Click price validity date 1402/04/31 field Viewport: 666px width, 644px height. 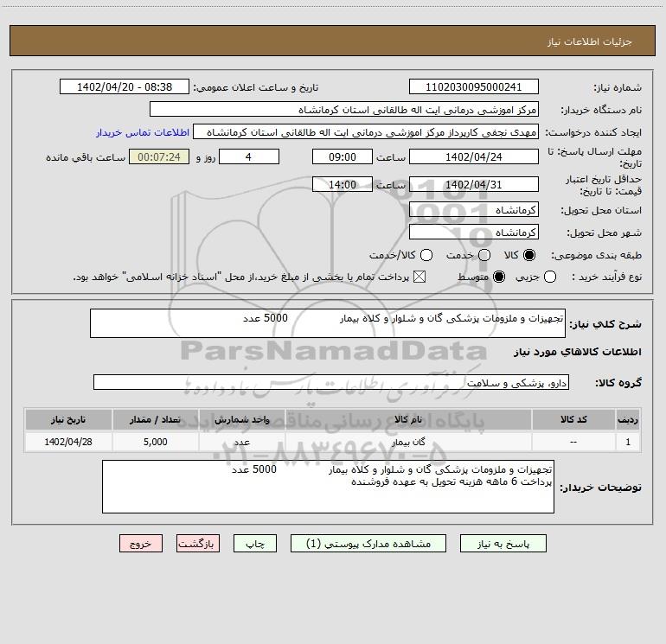(474, 184)
